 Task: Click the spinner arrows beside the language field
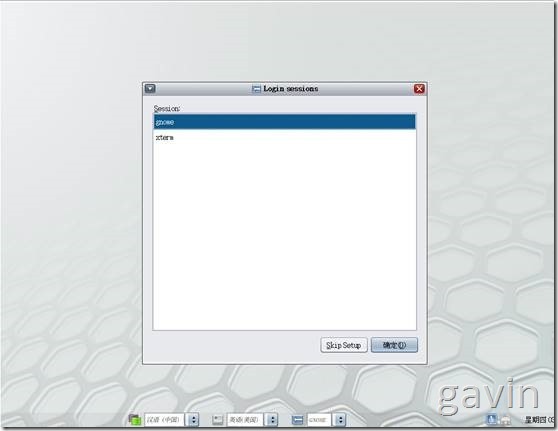tap(193, 420)
